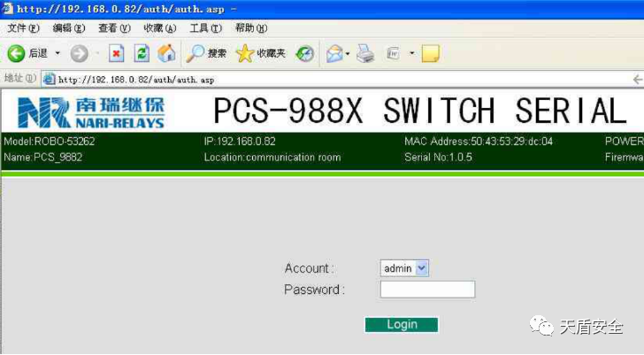Go to the Home page icon
644x355 pixels.
[166, 54]
